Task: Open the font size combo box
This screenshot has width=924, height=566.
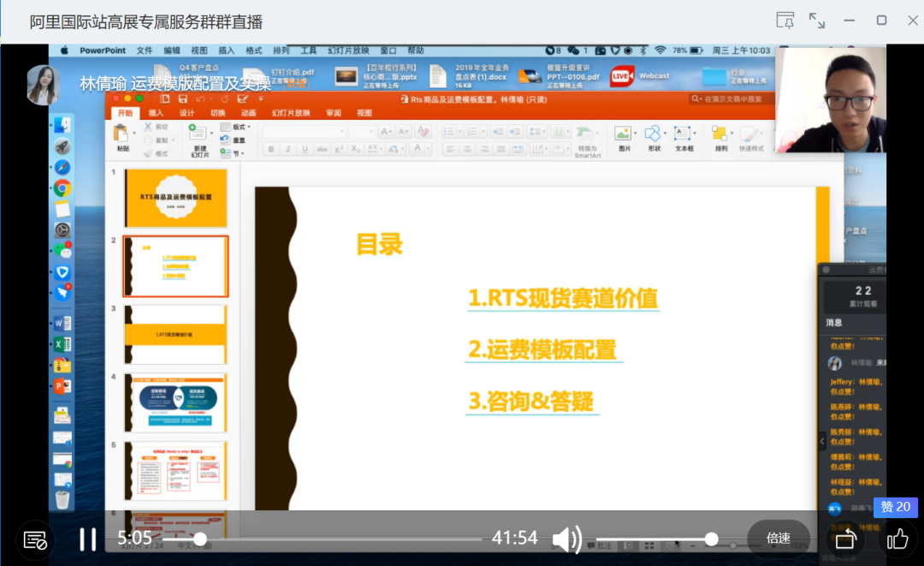Action: point(361,132)
